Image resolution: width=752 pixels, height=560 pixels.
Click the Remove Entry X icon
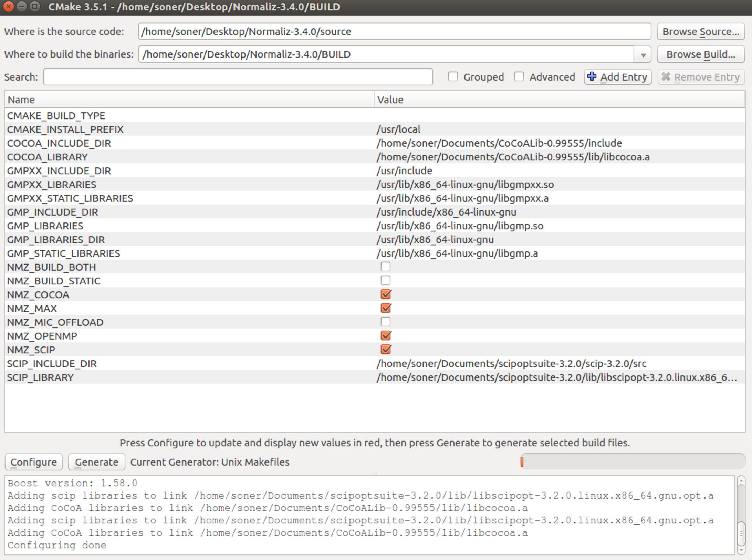click(666, 76)
